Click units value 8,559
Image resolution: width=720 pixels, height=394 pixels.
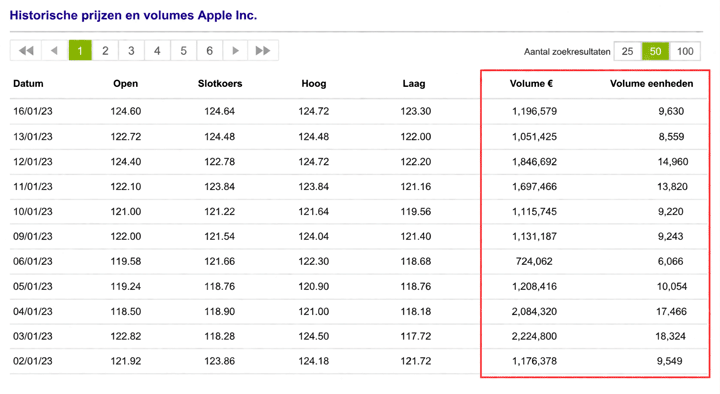click(x=671, y=136)
